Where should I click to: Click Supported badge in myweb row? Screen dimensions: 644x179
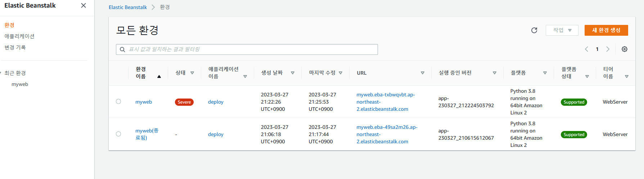tap(574, 102)
